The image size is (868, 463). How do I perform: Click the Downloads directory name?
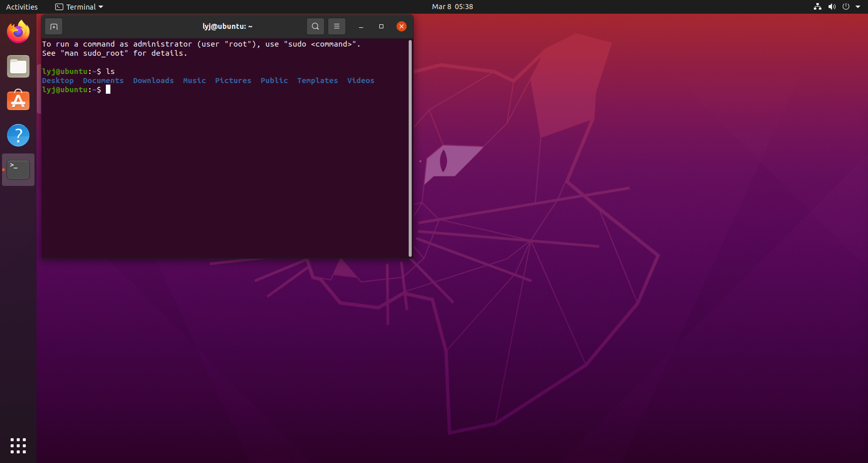tap(153, 81)
